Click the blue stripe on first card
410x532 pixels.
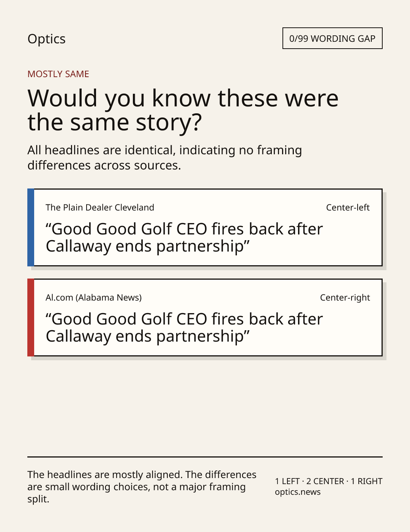click(x=31, y=227)
